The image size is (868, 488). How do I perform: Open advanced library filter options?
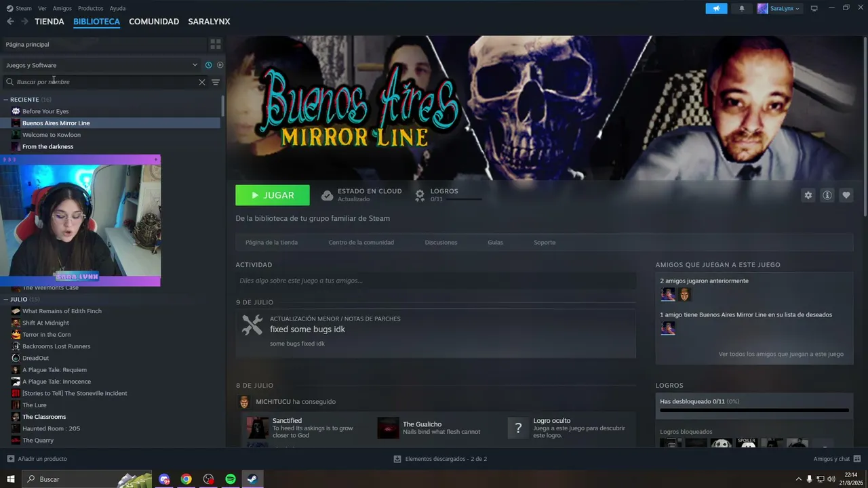216,82
